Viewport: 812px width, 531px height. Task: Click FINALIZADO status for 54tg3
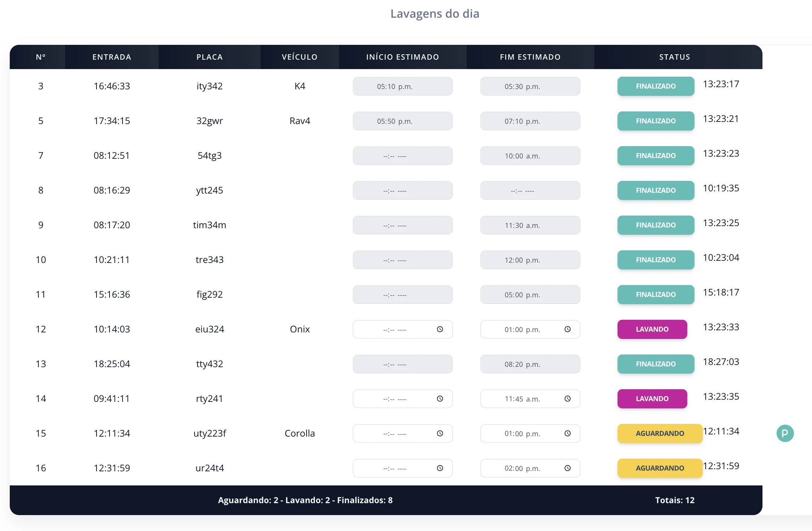click(x=656, y=156)
